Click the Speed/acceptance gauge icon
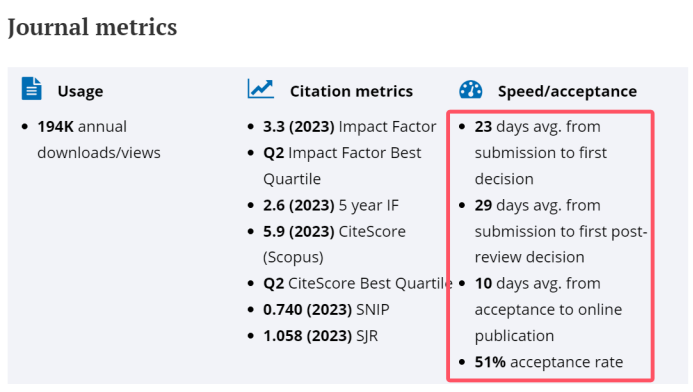 (471, 89)
